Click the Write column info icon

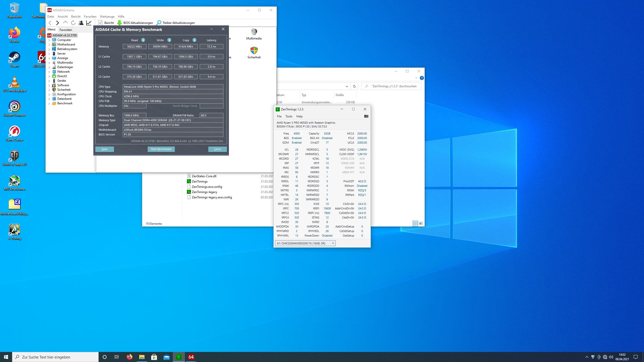click(169, 40)
